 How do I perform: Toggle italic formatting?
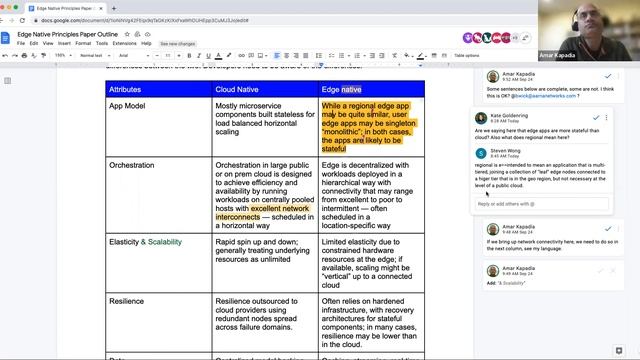click(x=199, y=56)
